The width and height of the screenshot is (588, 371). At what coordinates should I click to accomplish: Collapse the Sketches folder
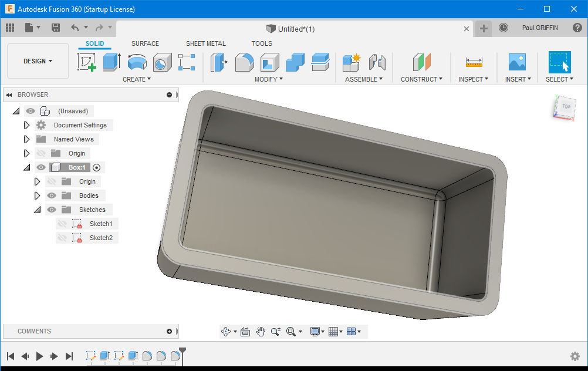pos(37,210)
